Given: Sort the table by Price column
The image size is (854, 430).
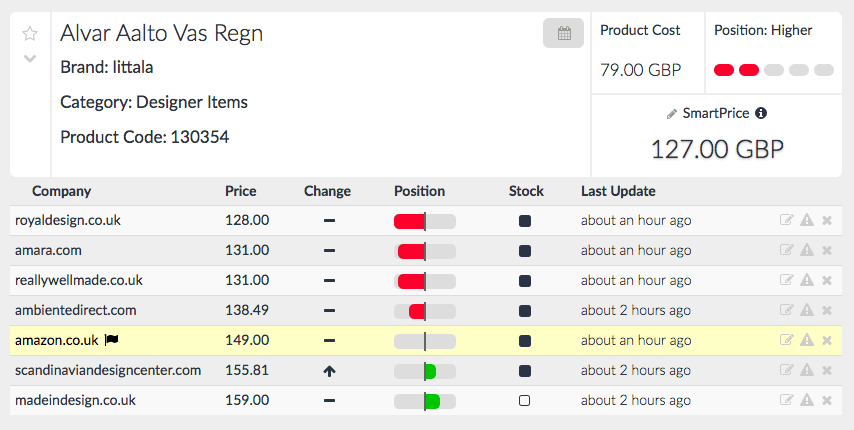Looking at the screenshot, I should pyautogui.click(x=240, y=191).
